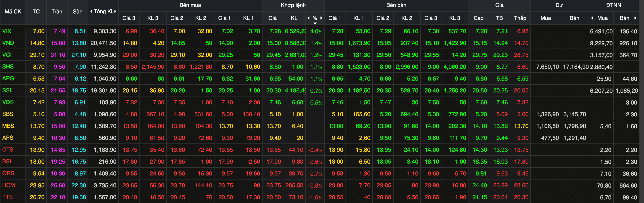Screen dimensions: 644x203
Task: Open the MBS stock symbol
Action: [8, 126]
